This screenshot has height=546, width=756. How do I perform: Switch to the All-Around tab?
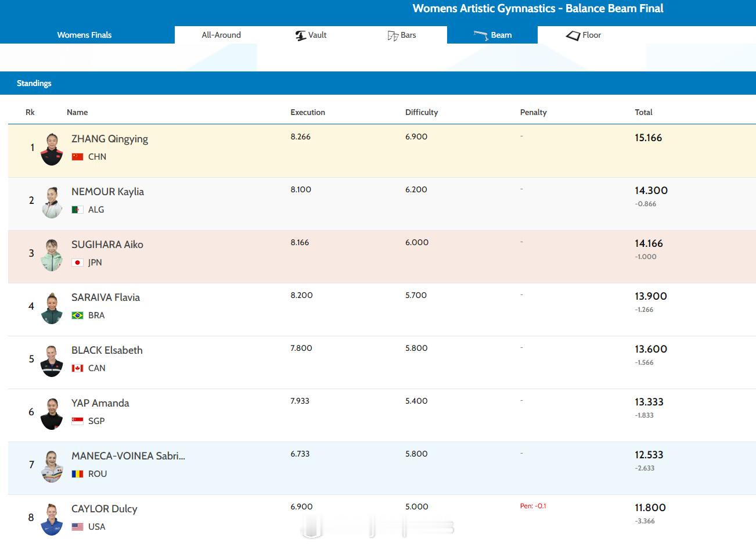pyautogui.click(x=221, y=35)
